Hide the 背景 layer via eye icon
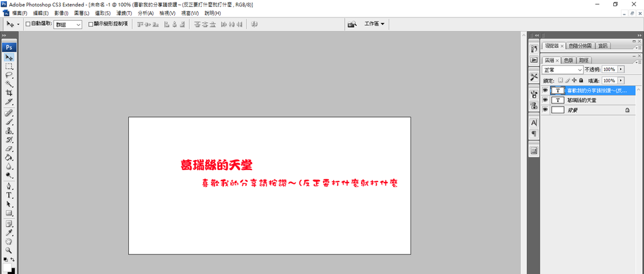The image size is (644, 274). tap(545, 110)
